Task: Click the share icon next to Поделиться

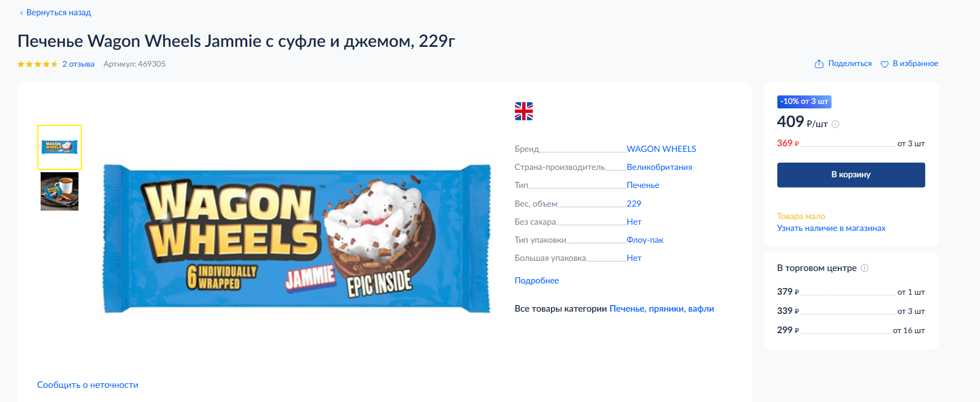Action: (x=819, y=64)
